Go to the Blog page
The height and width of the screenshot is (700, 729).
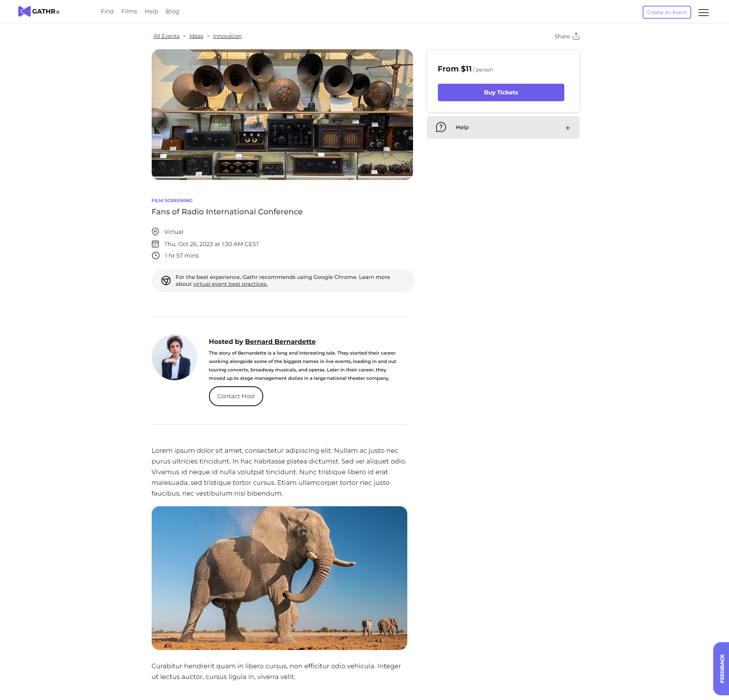172,11
